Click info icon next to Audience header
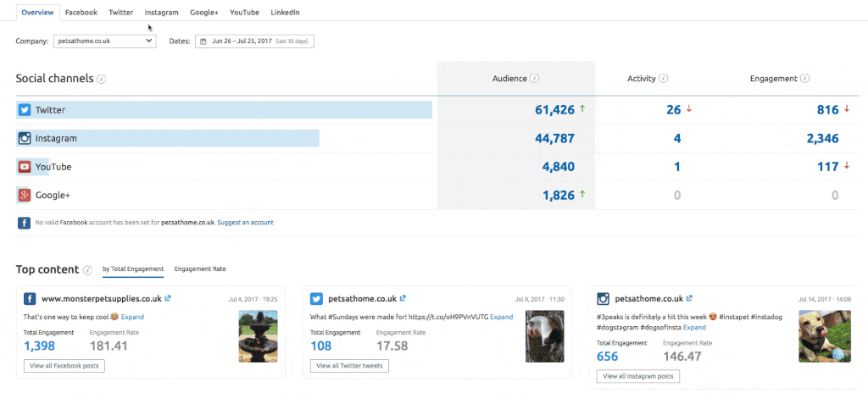The height and width of the screenshot is (393, 868). click(535, 79)
